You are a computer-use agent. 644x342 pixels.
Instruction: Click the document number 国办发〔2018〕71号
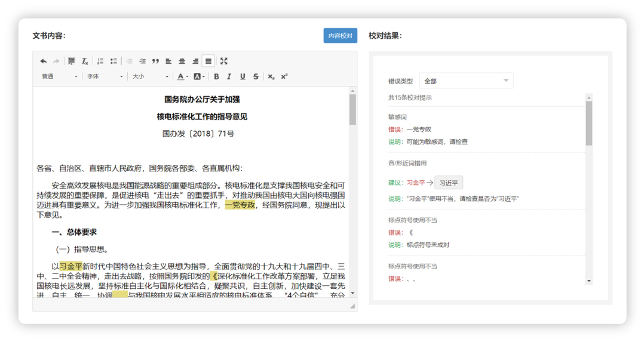pos(198,134)
